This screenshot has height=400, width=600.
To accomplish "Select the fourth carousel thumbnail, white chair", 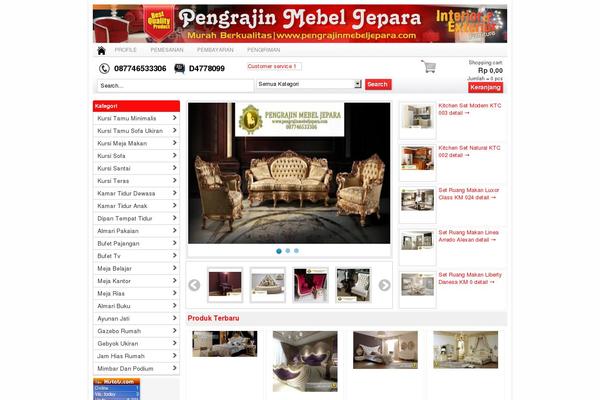I will point(354,285).
